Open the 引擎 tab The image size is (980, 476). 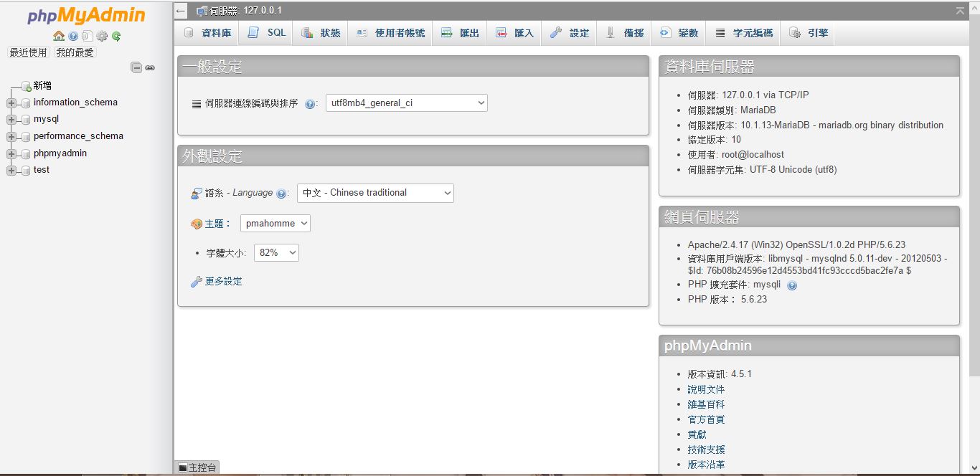[x=808, y=33]
